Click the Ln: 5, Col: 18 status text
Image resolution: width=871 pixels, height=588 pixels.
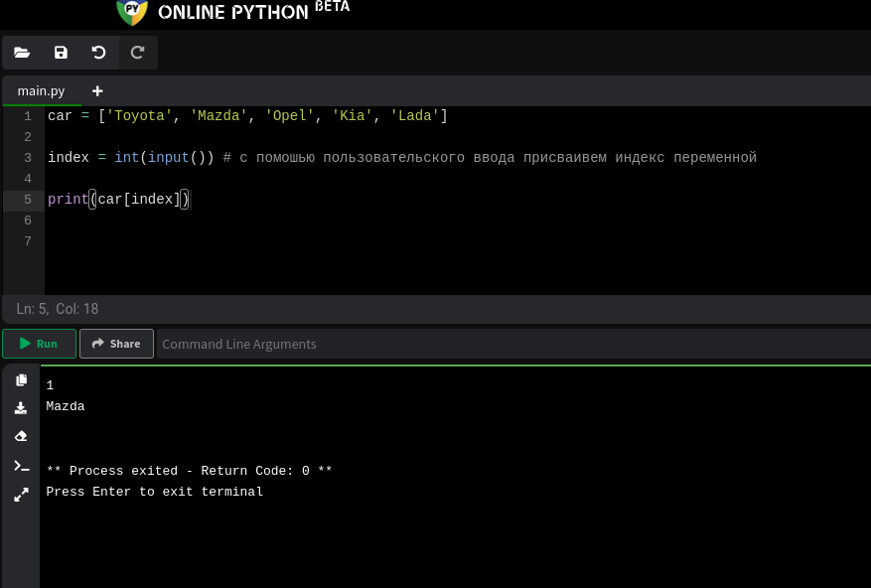(58, 309)
